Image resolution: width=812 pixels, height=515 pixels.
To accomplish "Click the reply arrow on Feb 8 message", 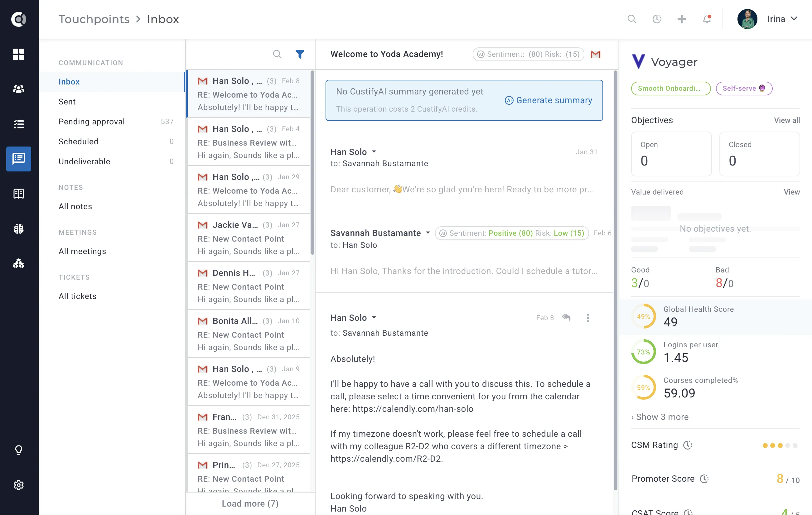I will [x=566, y=317].
